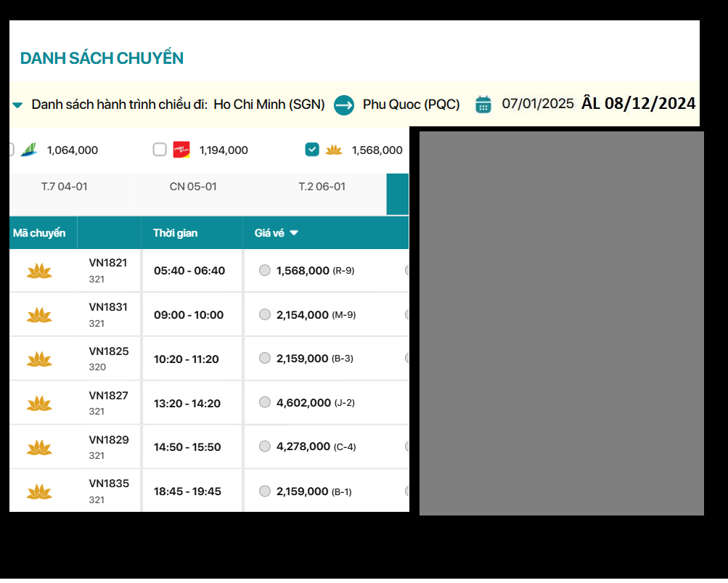Screen dimensions: 728x583
Task: Check the Vietjet 1,194,000 checkbox
Action: (x=160, y=150)
